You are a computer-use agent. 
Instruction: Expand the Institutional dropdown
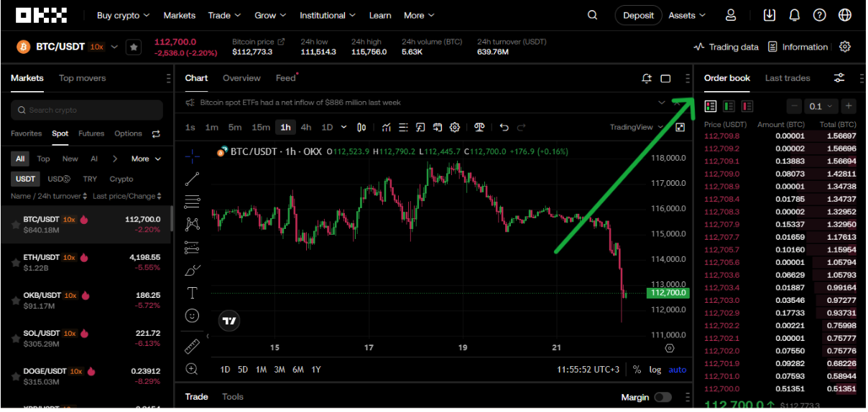coord(328,15)
